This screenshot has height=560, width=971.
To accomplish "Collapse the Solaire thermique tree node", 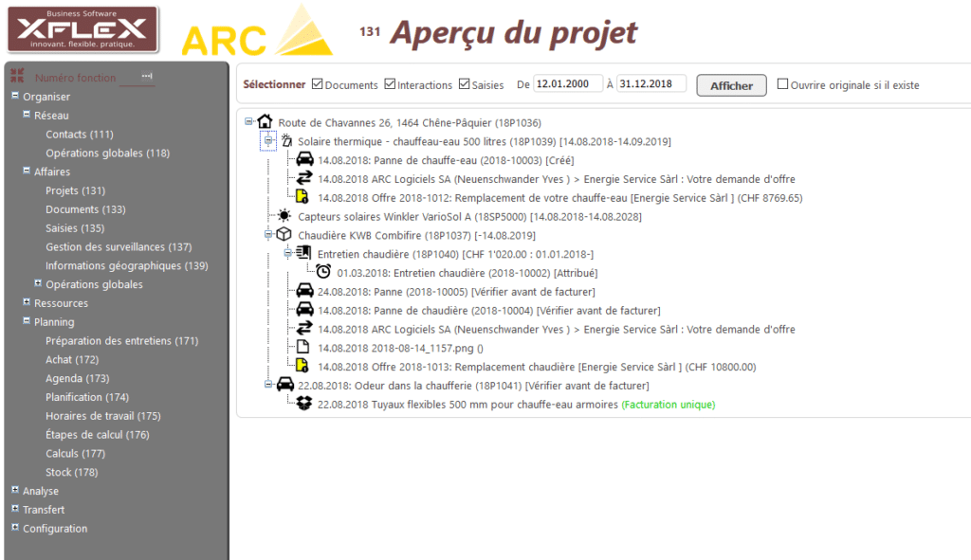I will click(268, 140).
